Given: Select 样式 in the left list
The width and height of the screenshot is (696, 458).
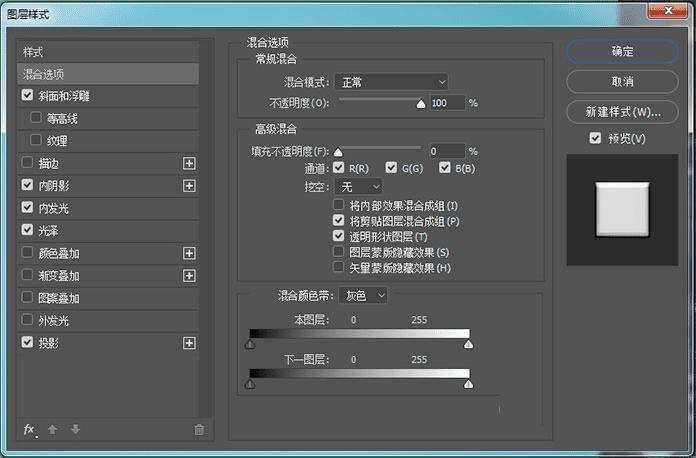Looking at the screenshot, I should pos(108,52).
